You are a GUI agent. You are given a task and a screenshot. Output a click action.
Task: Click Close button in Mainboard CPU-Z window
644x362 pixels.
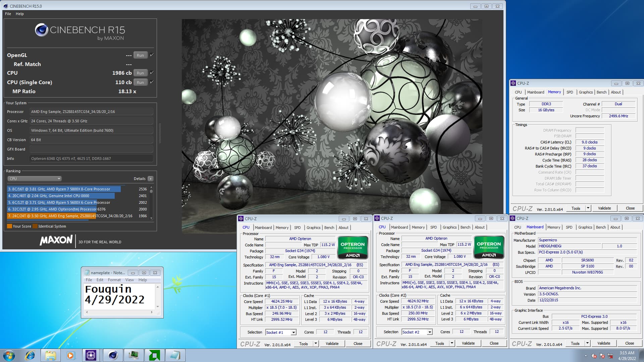pyautogui.click(x=630, y=343)
